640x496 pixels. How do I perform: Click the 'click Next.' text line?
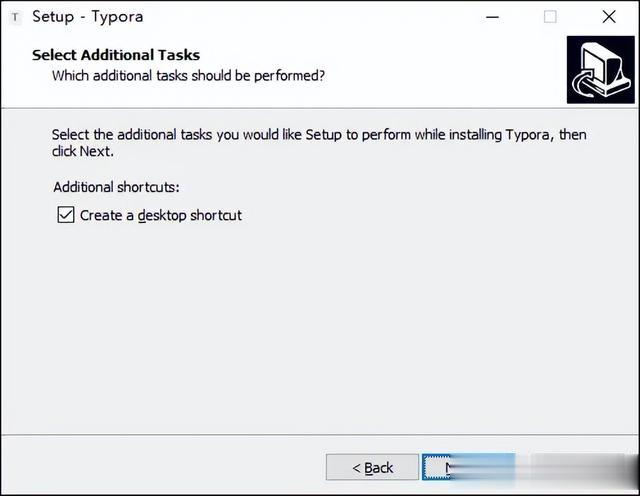click(82, 151)
